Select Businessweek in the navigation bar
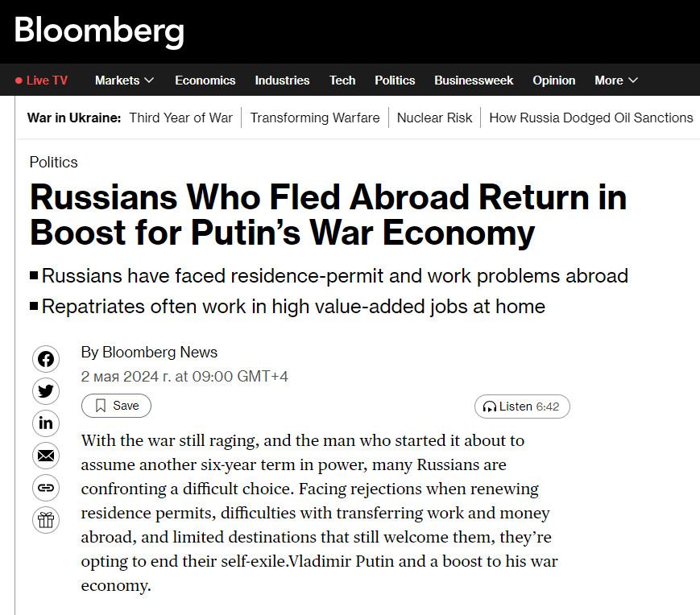 click(474, 80)
